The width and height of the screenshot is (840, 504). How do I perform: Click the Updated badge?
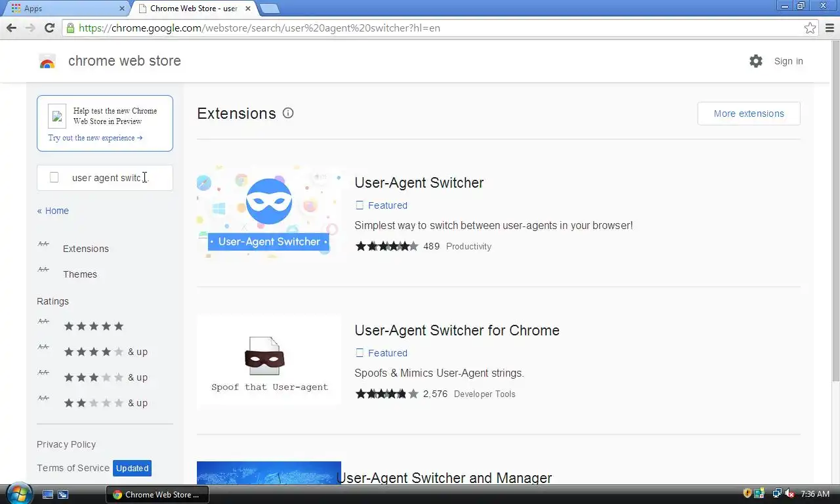tap(132, 468)
